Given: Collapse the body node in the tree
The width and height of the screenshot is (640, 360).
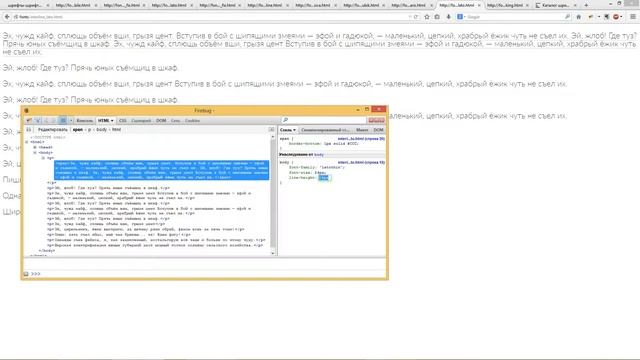Looking at the screenshot, I should click(x=35, y=153).
